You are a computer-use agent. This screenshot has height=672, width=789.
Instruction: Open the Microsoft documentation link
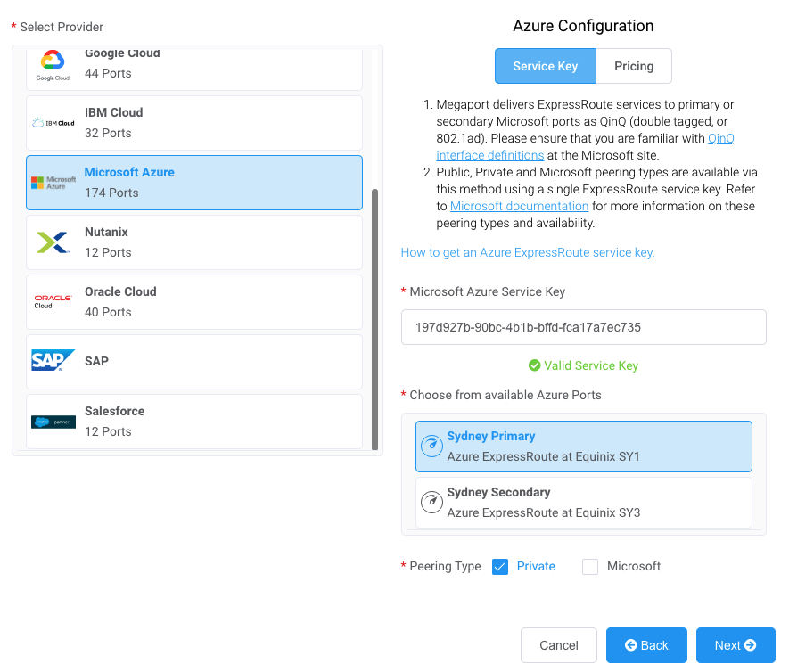(x=519, y=206)
